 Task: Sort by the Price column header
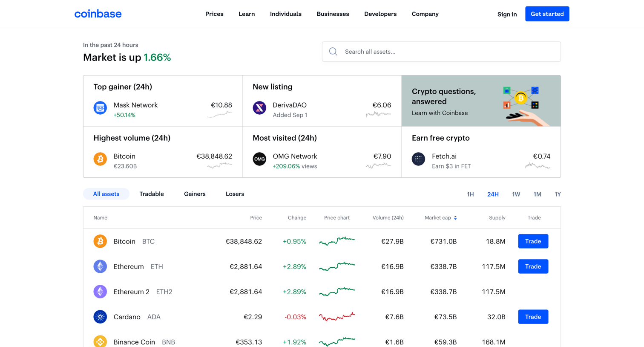[256, 218]
